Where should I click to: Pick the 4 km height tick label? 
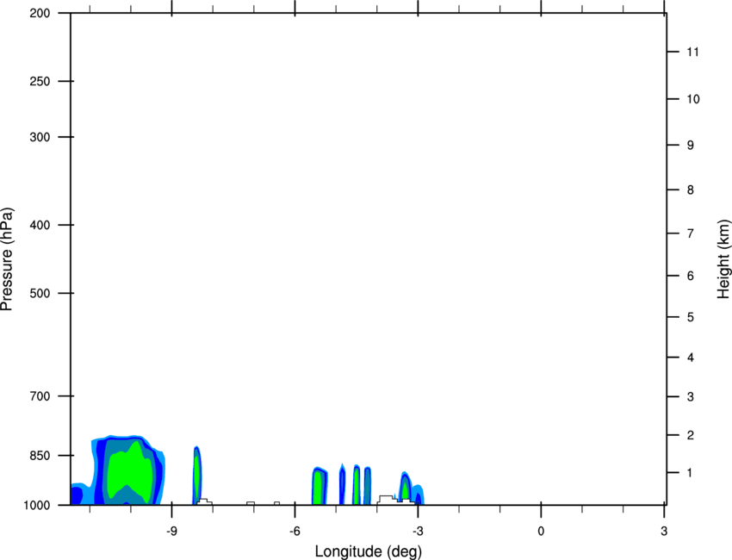(691, 358)
